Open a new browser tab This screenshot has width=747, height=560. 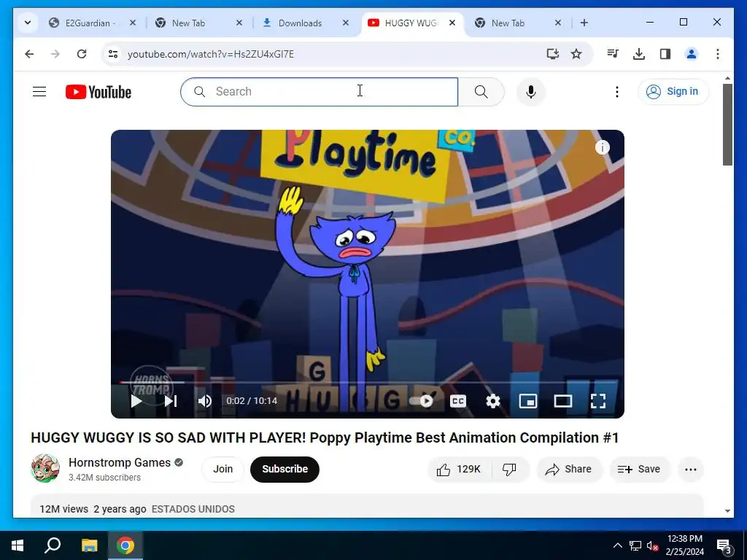tap(584, 23)
